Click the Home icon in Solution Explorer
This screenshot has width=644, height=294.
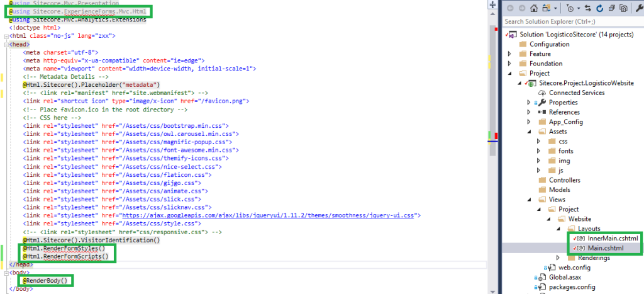point(534,9)
